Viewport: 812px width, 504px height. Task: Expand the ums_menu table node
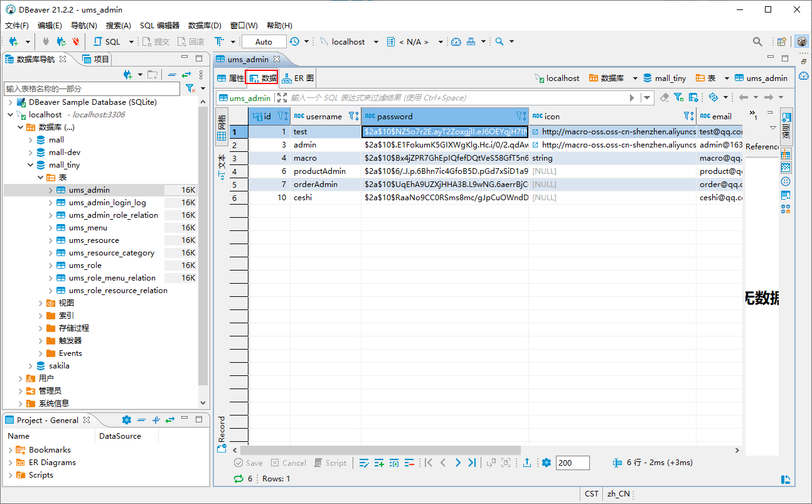coord(51,227)
